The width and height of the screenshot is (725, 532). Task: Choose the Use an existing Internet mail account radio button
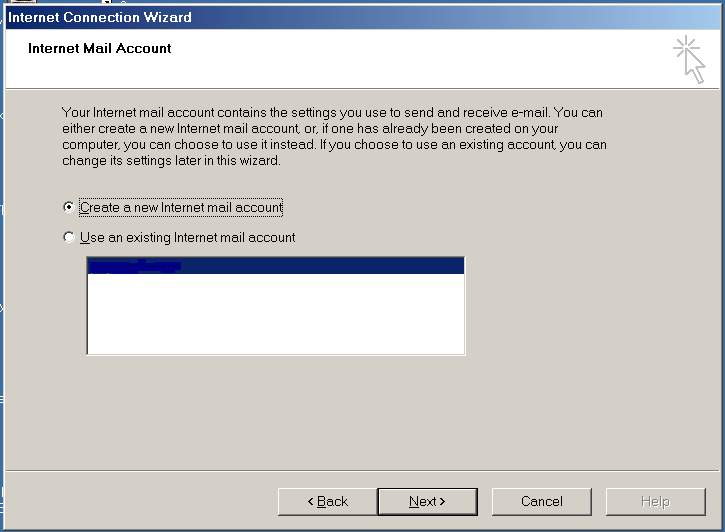point(69,237)
